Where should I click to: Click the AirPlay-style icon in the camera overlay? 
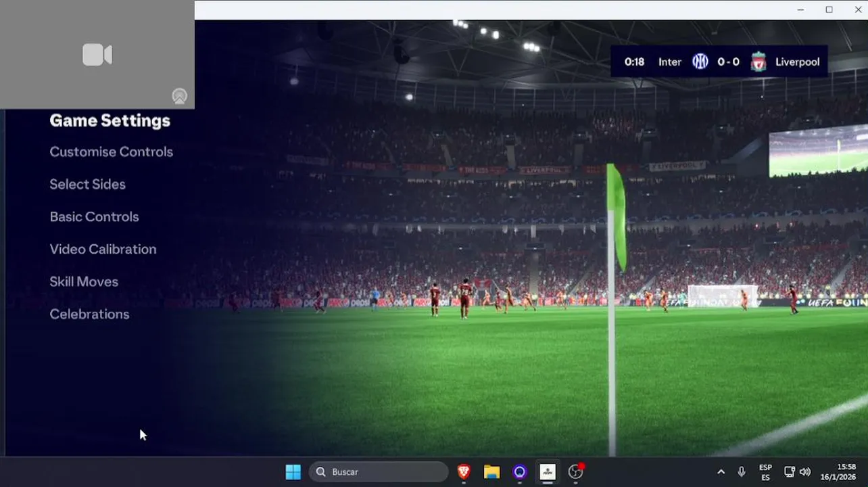(179, 96)
